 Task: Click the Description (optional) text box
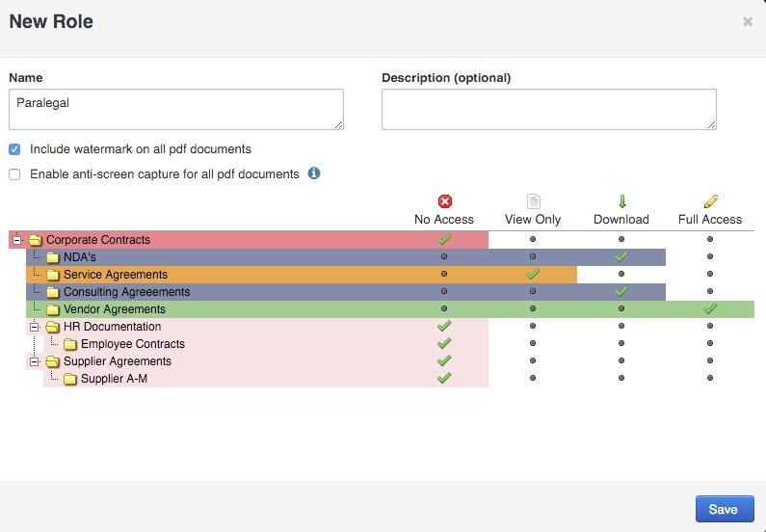(x=548, y=110)
